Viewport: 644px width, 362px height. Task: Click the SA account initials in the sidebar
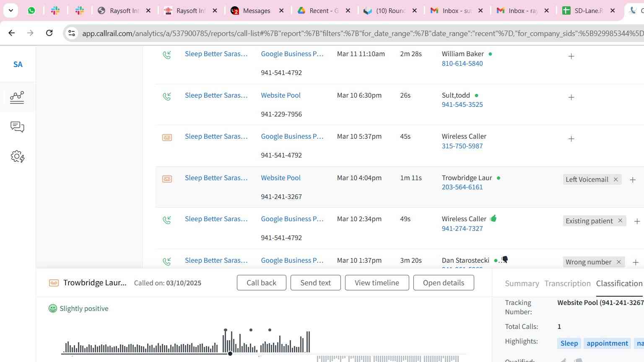(18, 64)
